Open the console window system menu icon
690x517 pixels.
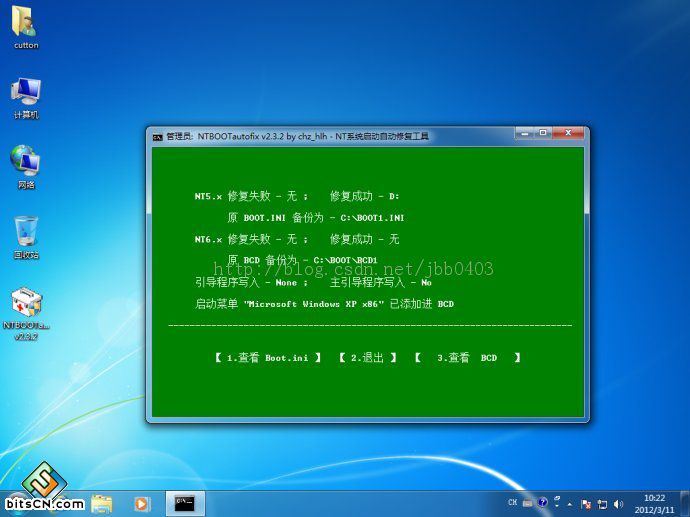coord(158,137)
